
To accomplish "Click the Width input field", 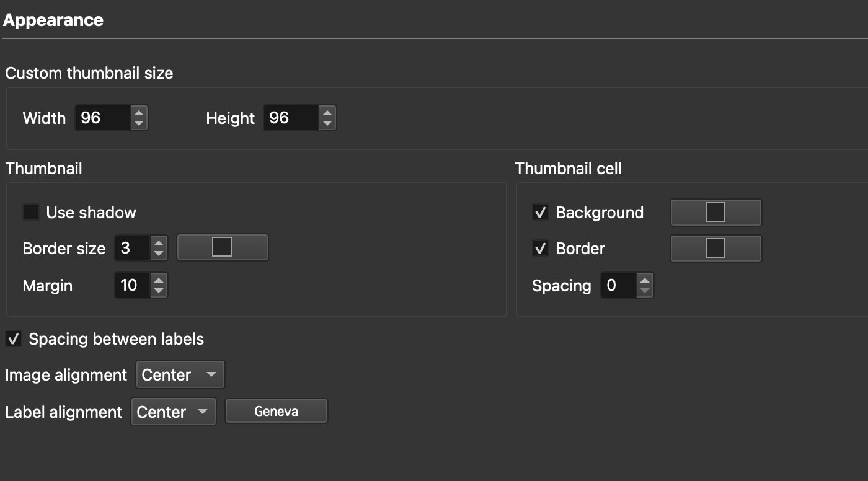I will tap(103, 118).
